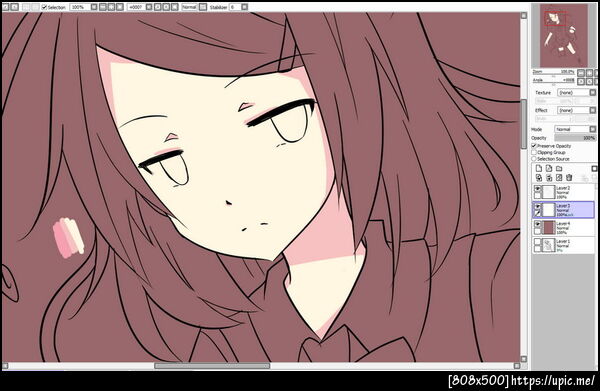
Task: Click the undo arrow icon in top toolbar
Action: (5, 7)
